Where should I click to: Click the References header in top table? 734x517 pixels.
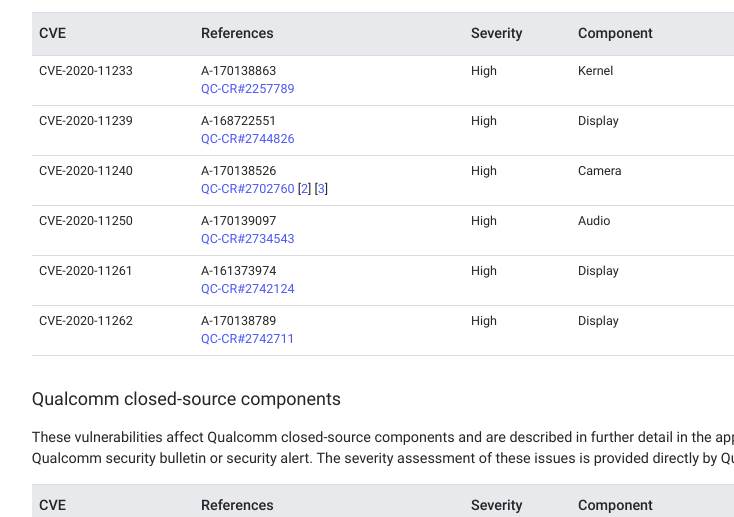tap(237, 33)
